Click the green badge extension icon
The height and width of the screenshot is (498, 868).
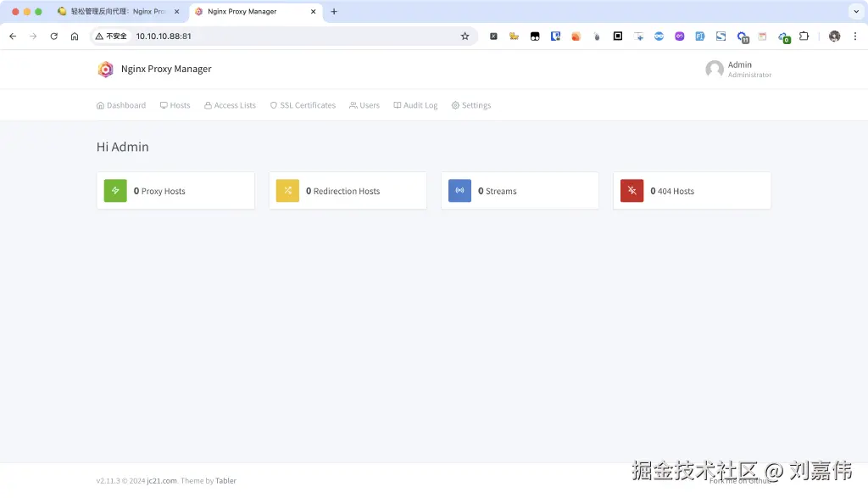(x=784, y=37)
